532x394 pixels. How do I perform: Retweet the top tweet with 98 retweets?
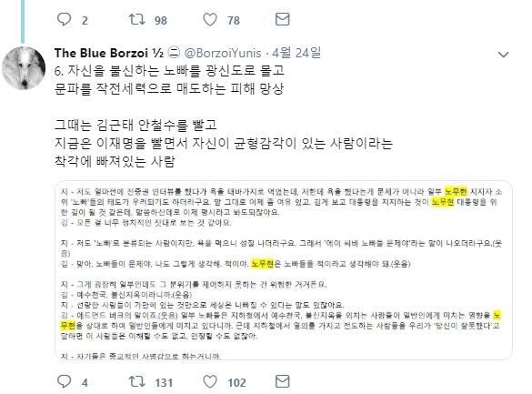pyautogui.click(x=137, y=19)
